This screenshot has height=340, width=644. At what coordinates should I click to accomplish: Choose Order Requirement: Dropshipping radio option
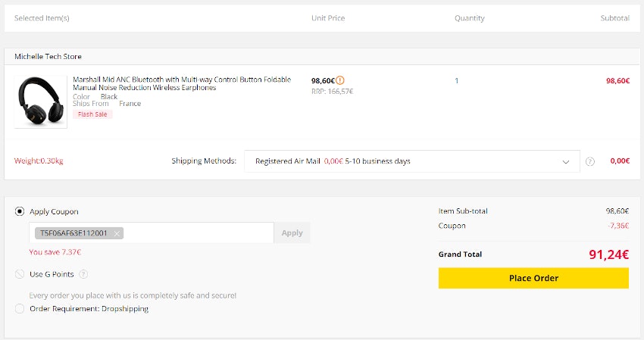tap(20, 309)
